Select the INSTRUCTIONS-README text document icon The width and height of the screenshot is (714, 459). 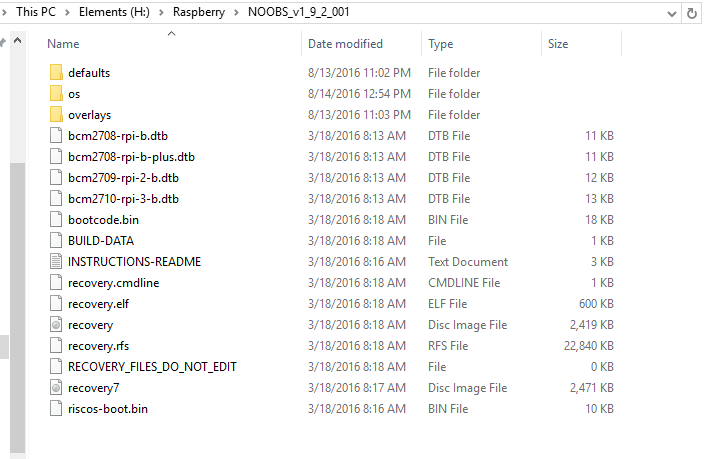56,261
